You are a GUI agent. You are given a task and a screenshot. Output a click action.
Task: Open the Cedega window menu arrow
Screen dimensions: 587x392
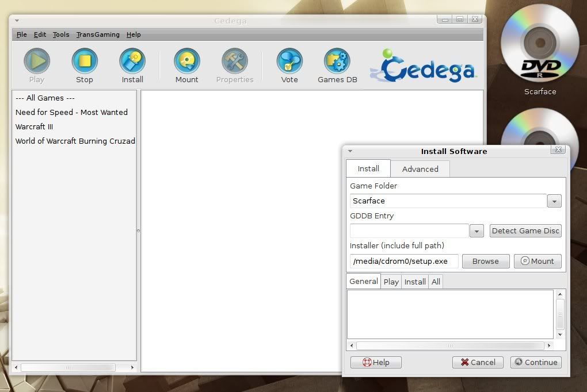tap(17, 21)
